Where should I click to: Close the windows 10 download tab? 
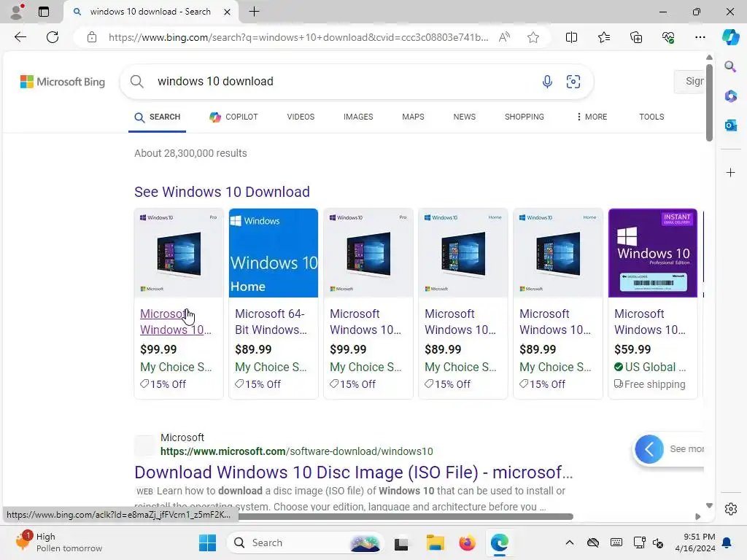click(228, 12)
